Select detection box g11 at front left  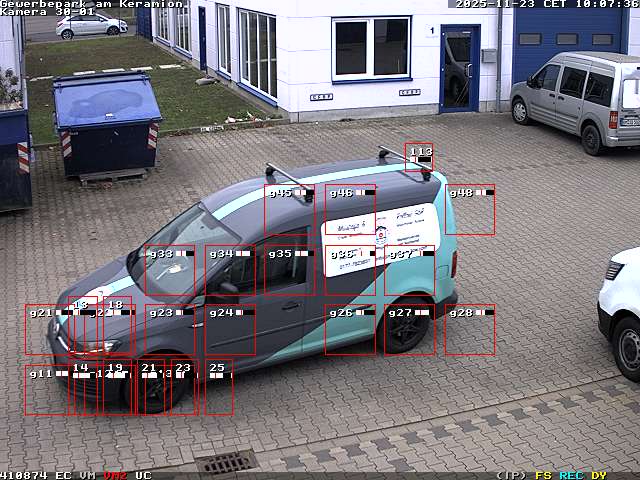(x=47, y=390)
